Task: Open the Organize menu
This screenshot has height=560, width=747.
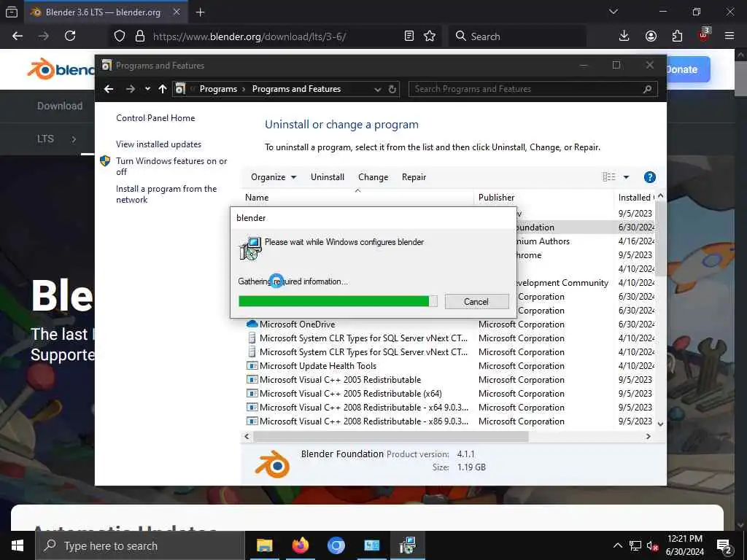Action: [x=274, y=177]
